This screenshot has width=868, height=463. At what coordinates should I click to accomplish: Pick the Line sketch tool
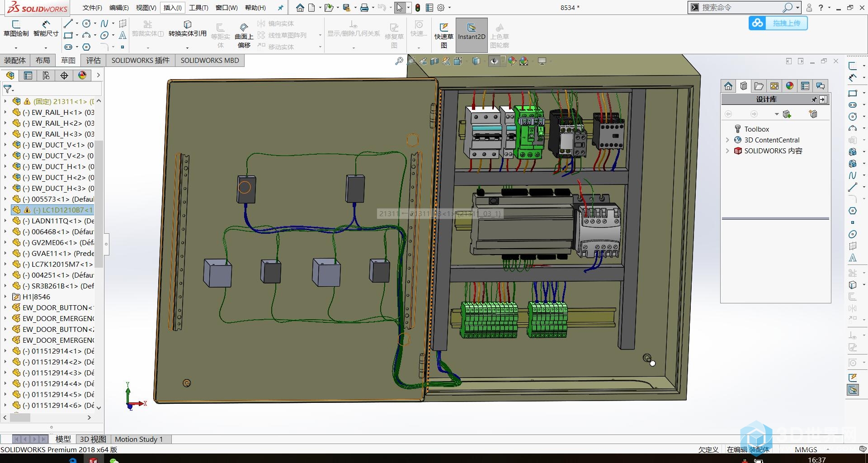(68, 24)
